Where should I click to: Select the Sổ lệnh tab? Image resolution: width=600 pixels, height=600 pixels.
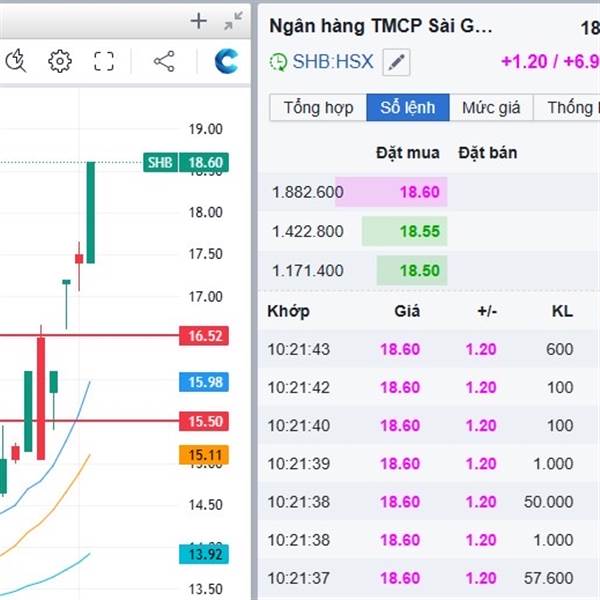click(408, 108)
